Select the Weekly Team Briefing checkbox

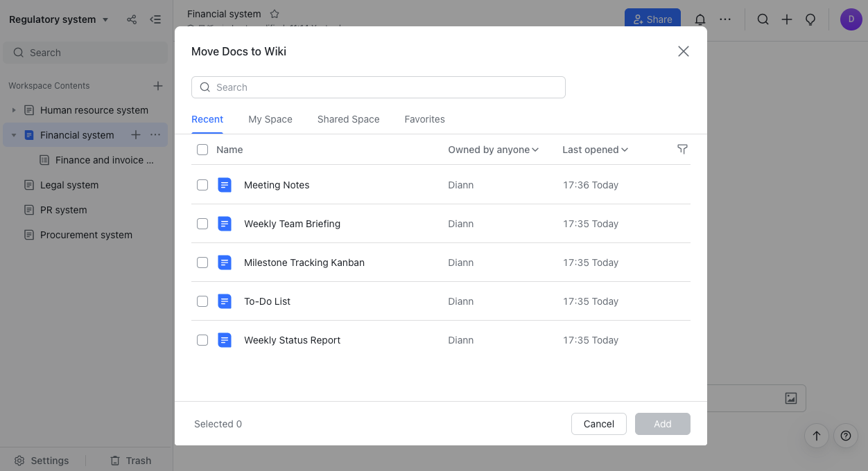click(x=202, y=224)
